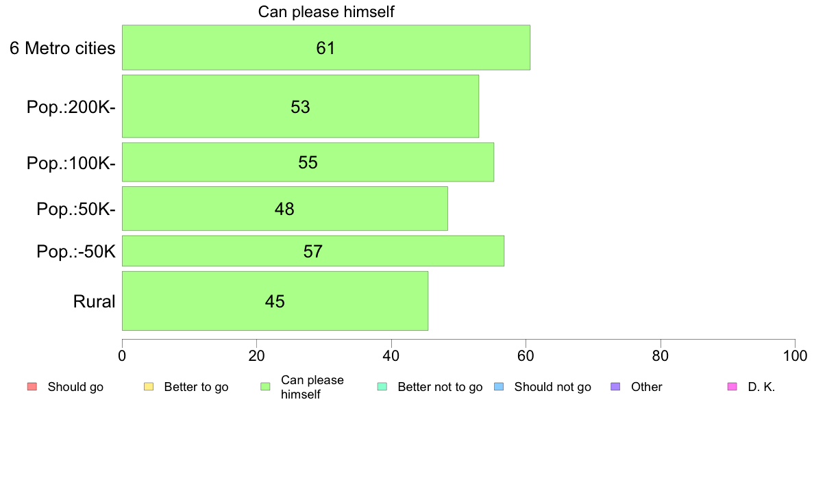
Task: Click the Pop.:200K- bar showing 53
Action: [300, 106]
